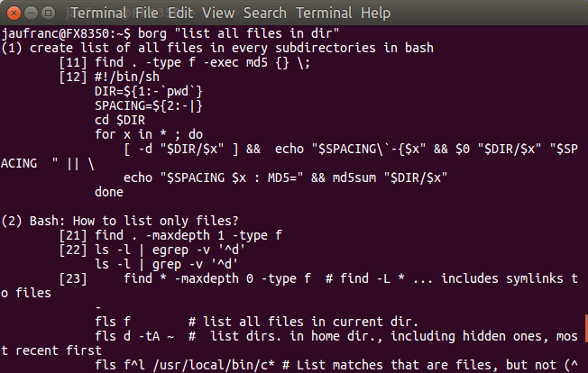The image size is (588, 373).
Task: Click the borg "list all files in dir" command
Action: (238, 33)
